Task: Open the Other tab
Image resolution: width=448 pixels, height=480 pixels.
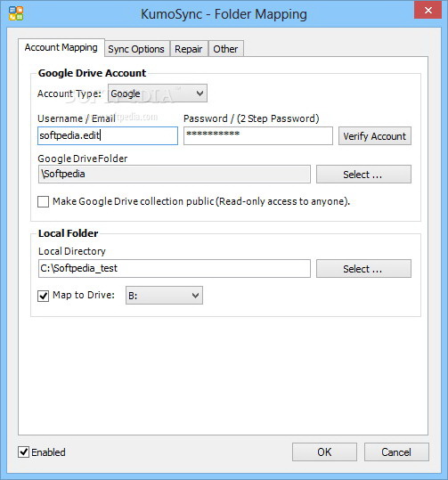Action: 225,49
